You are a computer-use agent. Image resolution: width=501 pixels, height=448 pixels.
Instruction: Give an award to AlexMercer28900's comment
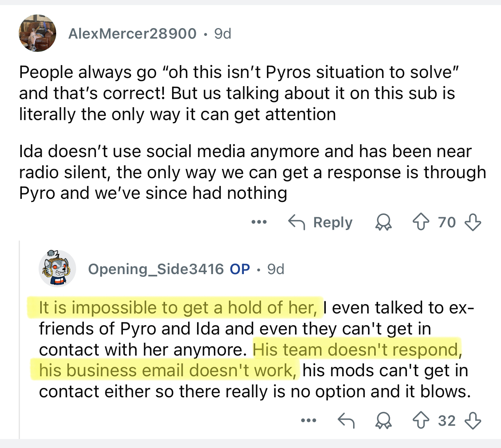tap(383, 222)
